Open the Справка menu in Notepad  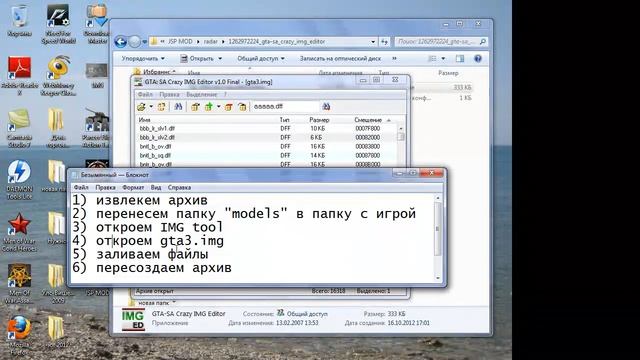tap(179, 187)
